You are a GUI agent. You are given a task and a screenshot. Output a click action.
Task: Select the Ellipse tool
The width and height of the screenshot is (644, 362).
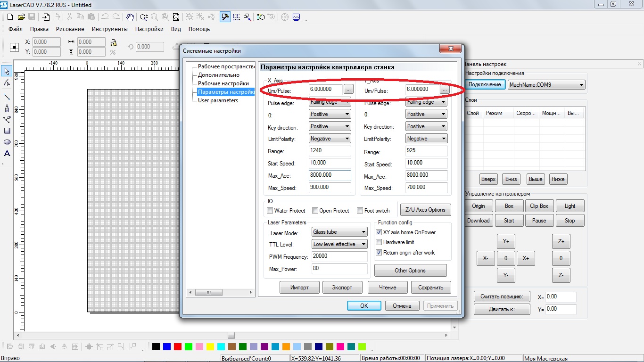click(7, 142)
